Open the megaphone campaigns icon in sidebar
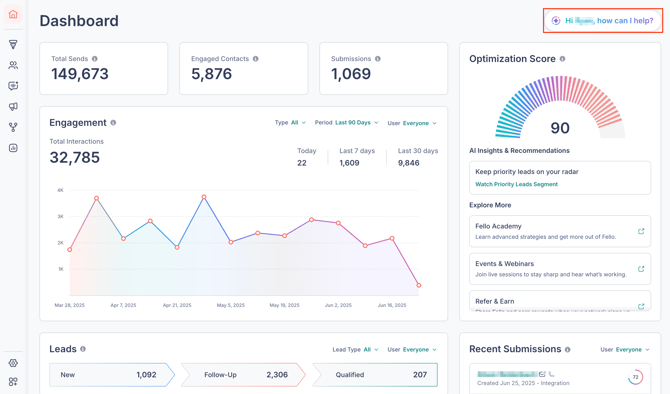Screen dimensions: 670x394 click(13, 106)
